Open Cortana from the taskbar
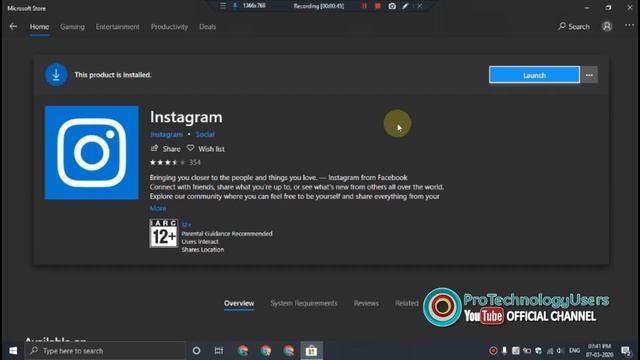Image resolution: width=640 pixels, height=360 pixels. pyautogui.click(x=196, y=351)
